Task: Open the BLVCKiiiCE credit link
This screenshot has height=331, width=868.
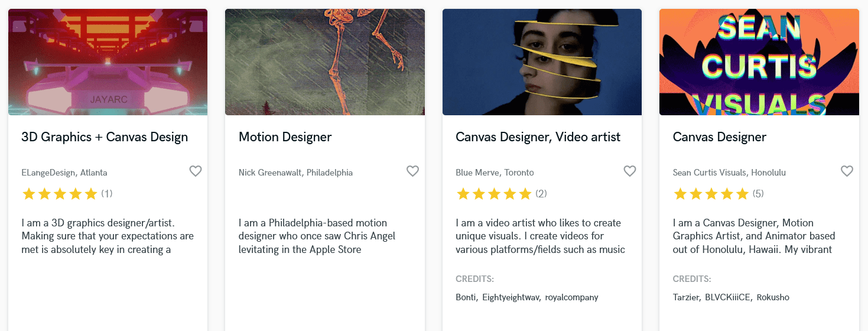Action: 728,297
